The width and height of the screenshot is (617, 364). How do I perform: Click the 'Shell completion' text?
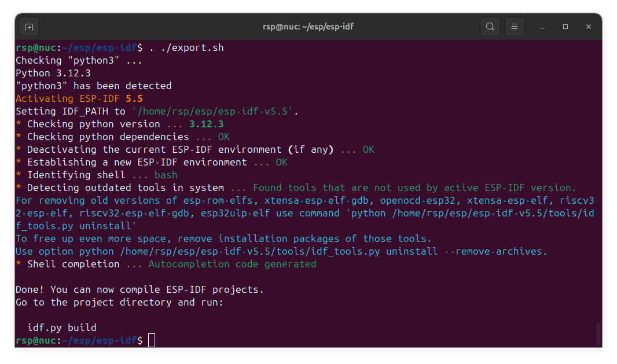[73, 264]
